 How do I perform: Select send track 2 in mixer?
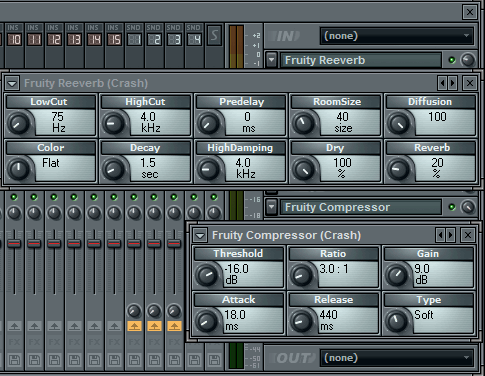coord(154,40)
